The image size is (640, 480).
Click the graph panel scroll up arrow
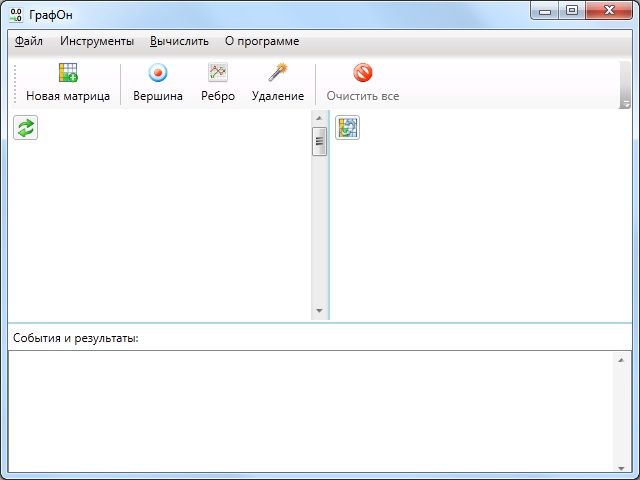point(319,118)
